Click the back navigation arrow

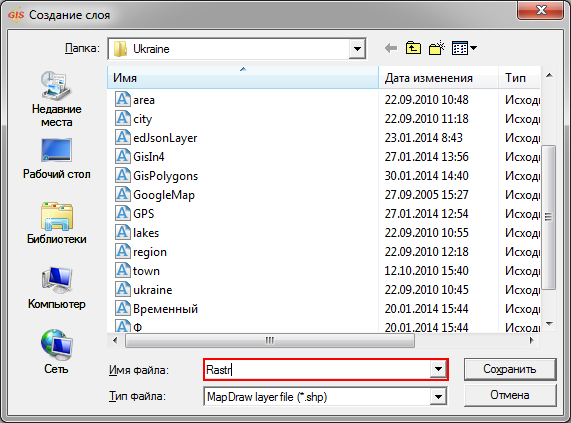(x=391, y=48)
